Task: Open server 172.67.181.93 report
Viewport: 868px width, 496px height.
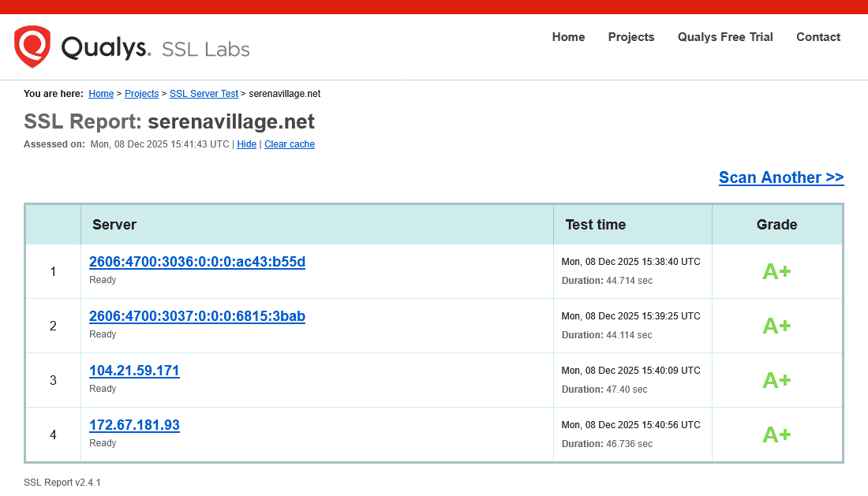Action: [x=134, y=425]
